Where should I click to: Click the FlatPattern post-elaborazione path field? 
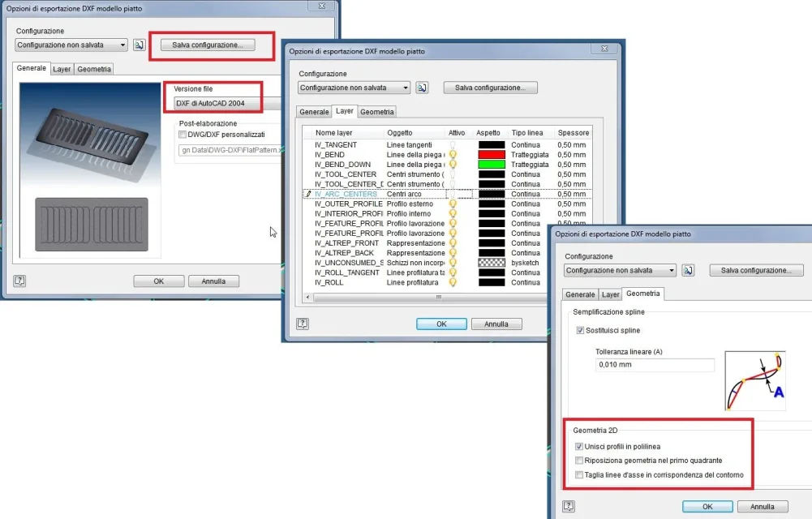pyautogui.click(x=230, y=150)
